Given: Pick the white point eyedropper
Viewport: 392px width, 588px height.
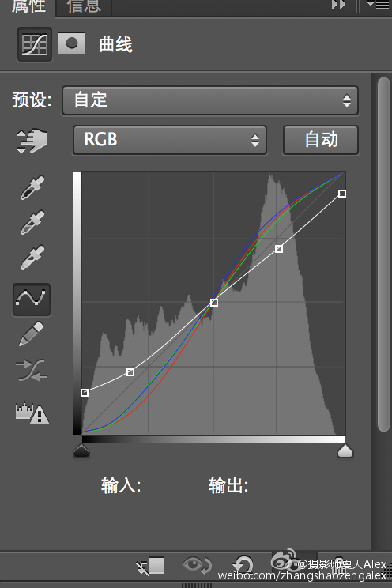Looking at the screenshot, I should 32,258.
